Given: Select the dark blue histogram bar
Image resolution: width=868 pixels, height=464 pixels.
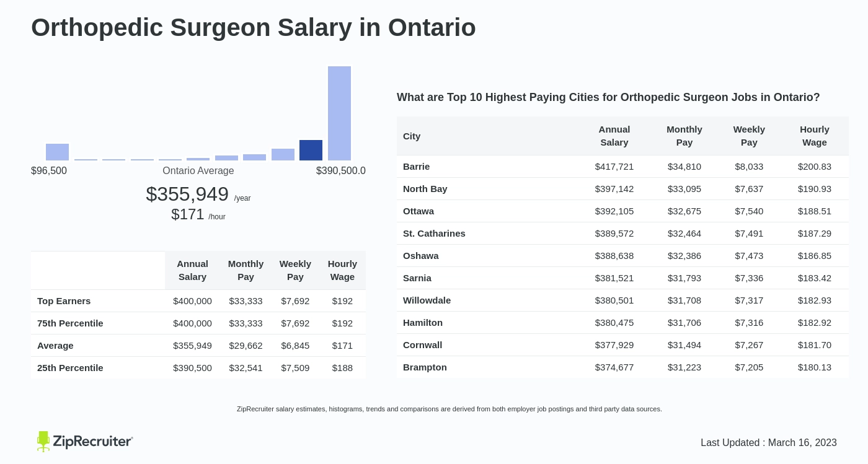Looking at the screenshot, I should (x=311, y=150).
